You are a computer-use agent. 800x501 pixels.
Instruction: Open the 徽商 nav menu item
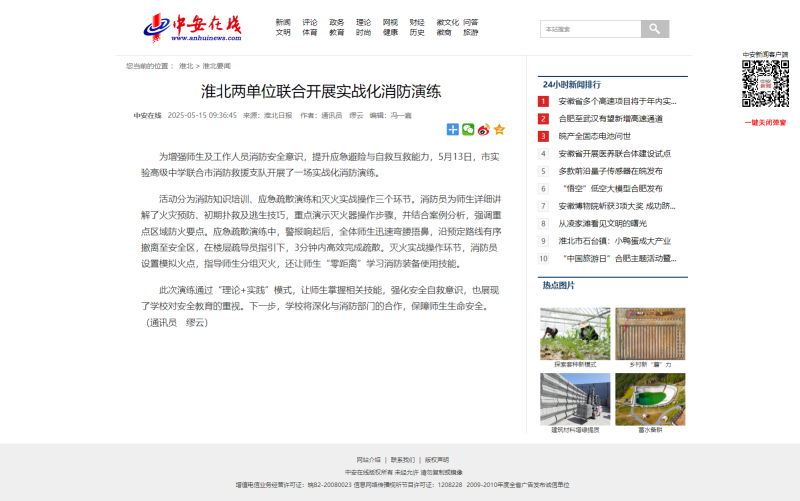(444, 33)
